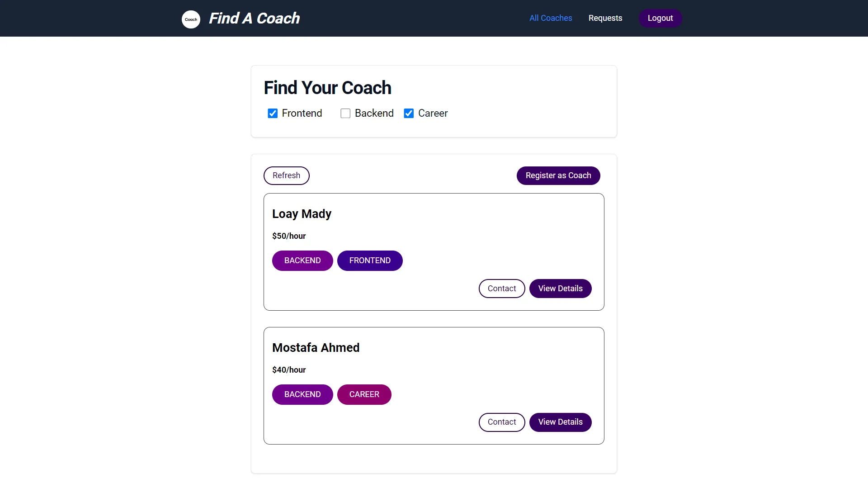Image resolution: width=868 pixels, height=502 pixels.
Task: Disable the Career filter checkbox
Action: coord(409,113)
